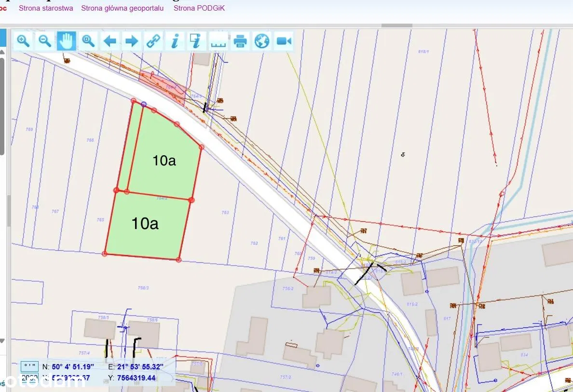Click the globe icon in toolbar
Viewport: 573px width, 392px height.
pos(262,41)
